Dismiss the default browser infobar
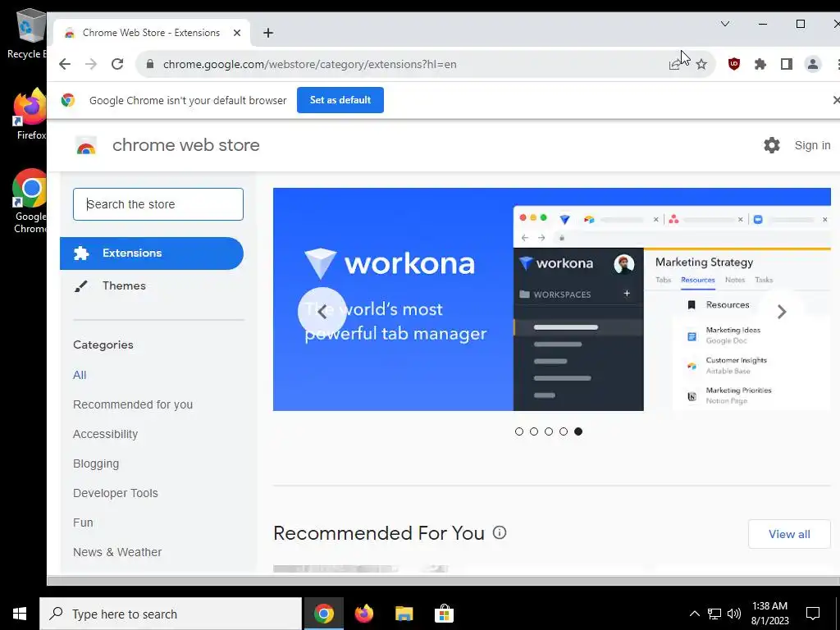Image resolution: width=840 pixels, height=630 pixels. 836,100
